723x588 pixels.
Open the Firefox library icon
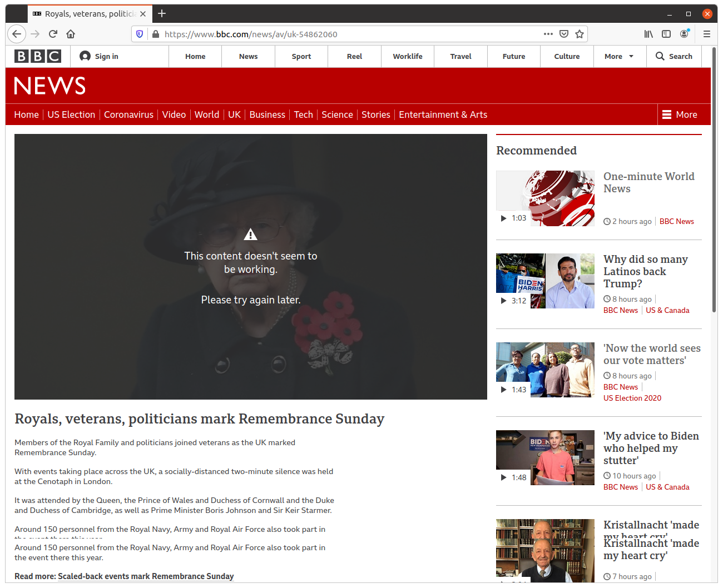pyautogui.click(x=648, y=34)
